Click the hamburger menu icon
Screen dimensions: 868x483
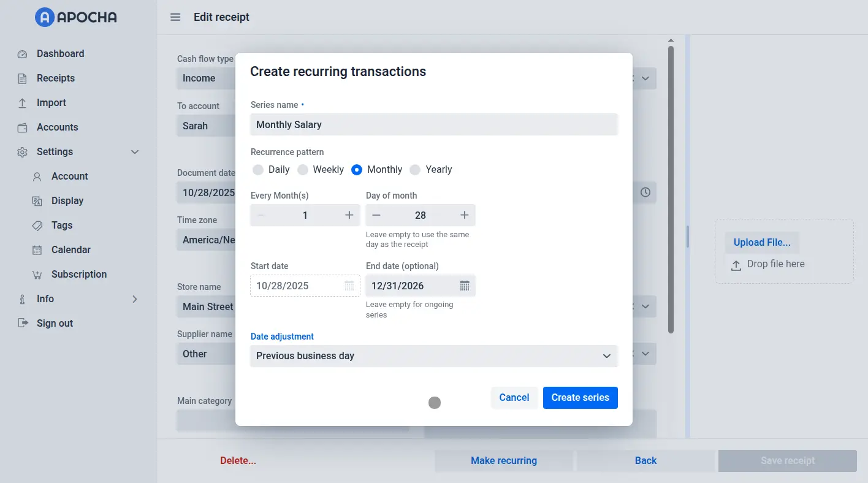tap(175, 17)
